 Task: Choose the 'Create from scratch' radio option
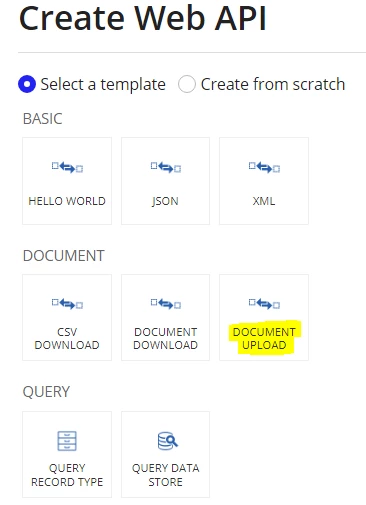click(187, 84)
